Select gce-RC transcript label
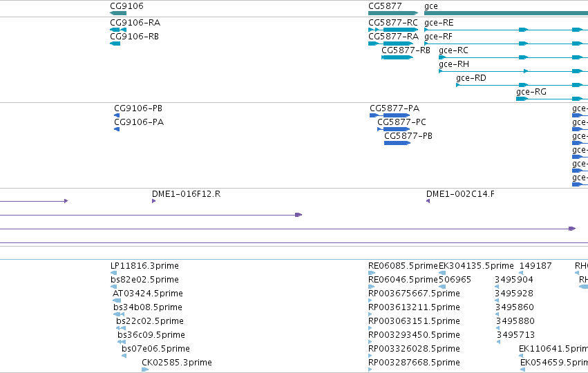 (x=453, y=50)
